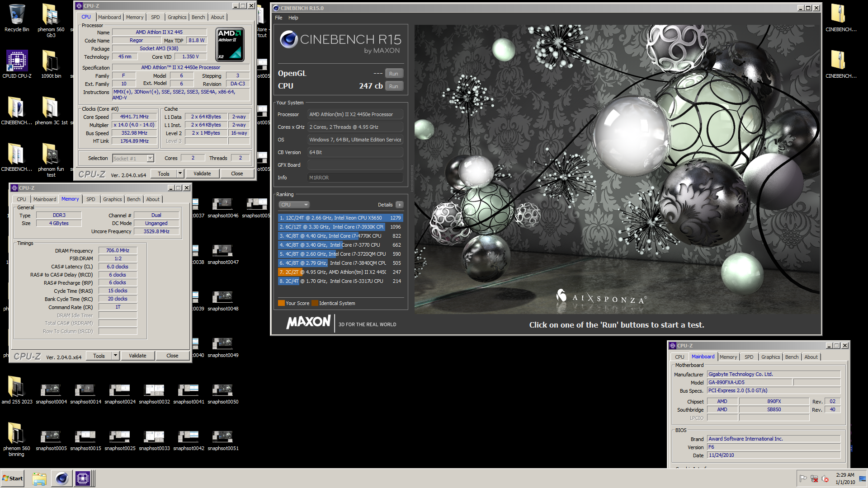Open the amd 255 2023 folder icon
868x488 pixels.
[17, 390]
